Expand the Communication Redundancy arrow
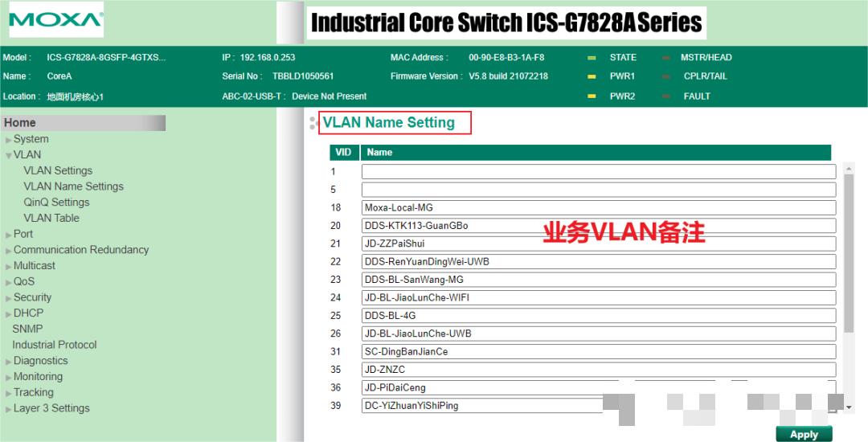This screenshot has height=442, width=868. 8,251
